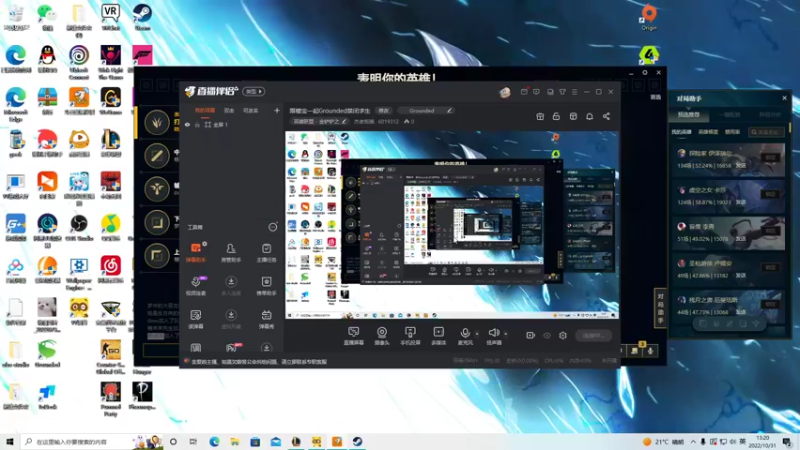
Task: Click the record video icon beside settings
Action: pos(531,335)
